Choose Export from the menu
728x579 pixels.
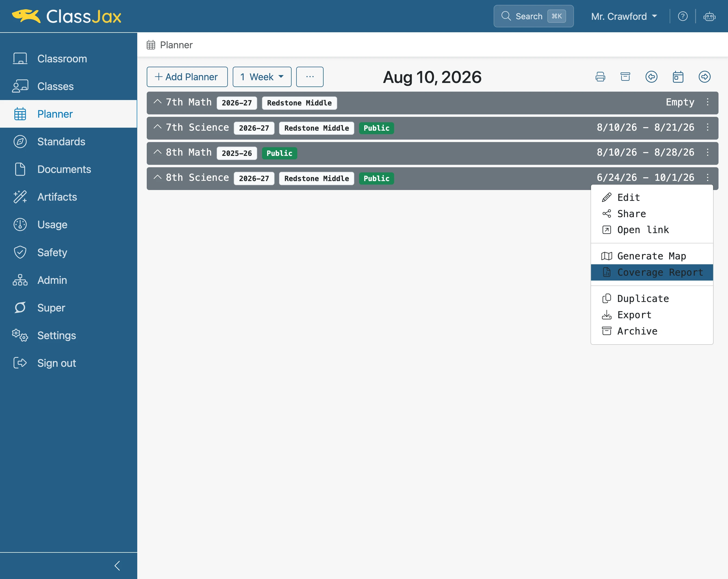(652, 315)
